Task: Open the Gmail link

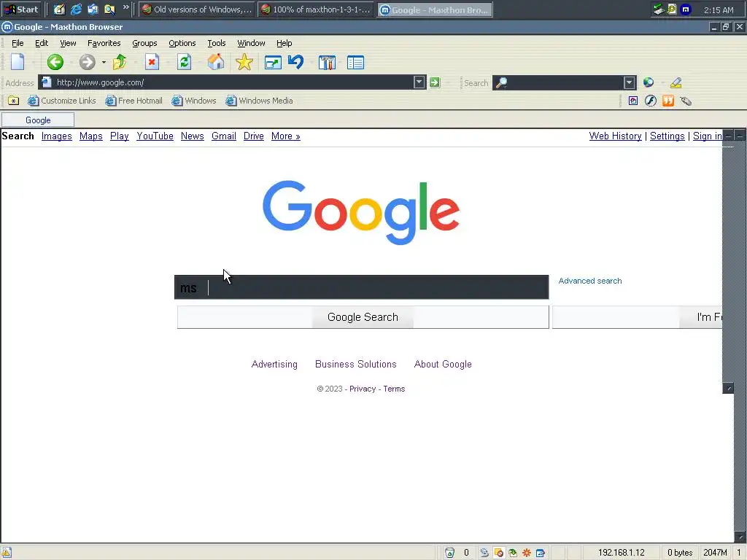Action: pos(224,136)
